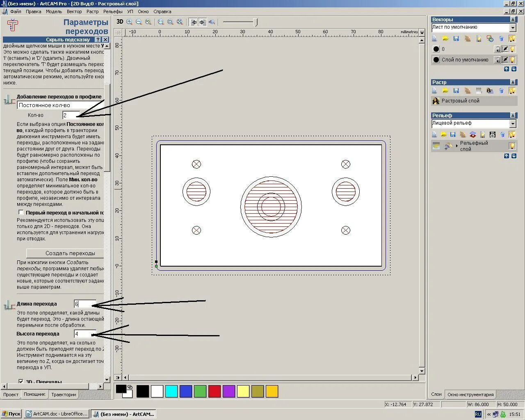
Task: Click the contrast slider handle in view toolbar
Action: (x=256, y=22)
